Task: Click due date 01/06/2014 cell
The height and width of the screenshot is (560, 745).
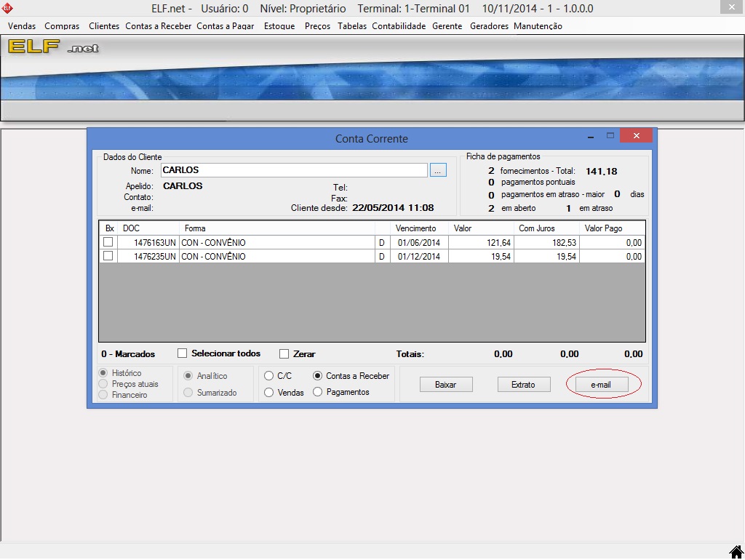Action: pos(419,243)
